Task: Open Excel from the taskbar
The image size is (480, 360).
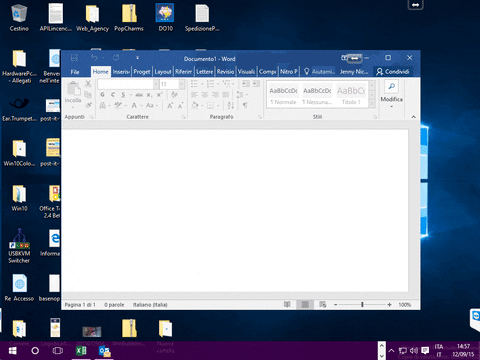Action: tap(81, 351)
